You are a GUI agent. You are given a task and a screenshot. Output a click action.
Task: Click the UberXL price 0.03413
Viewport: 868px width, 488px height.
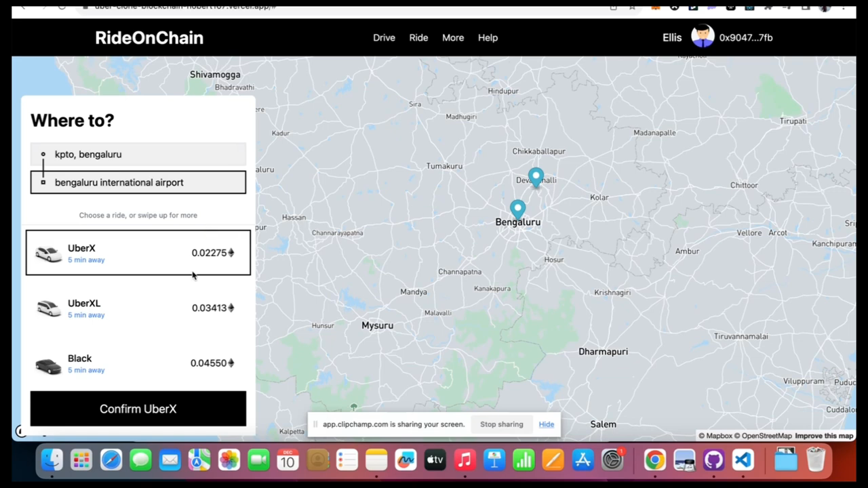coord(209,308)
